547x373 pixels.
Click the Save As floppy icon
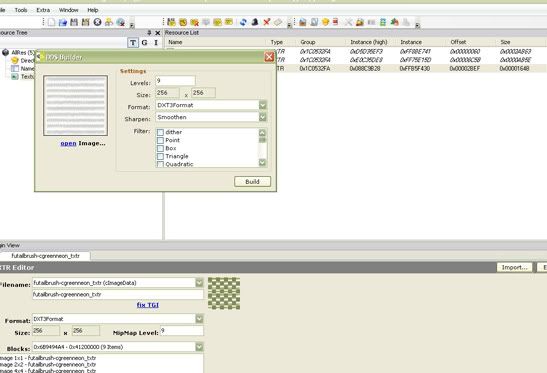[x=85, y=22]
